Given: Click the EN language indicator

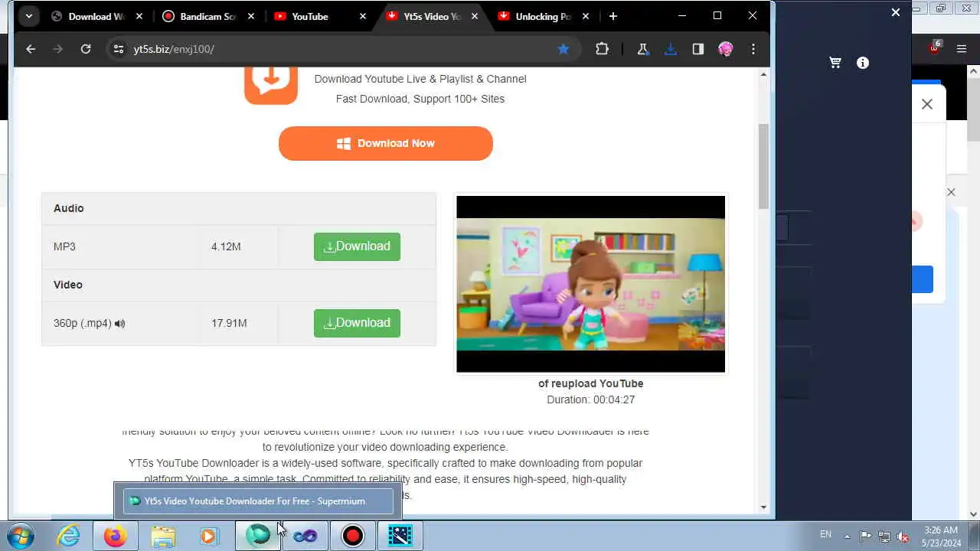Looking at the screenshot, I should (825, 534).
